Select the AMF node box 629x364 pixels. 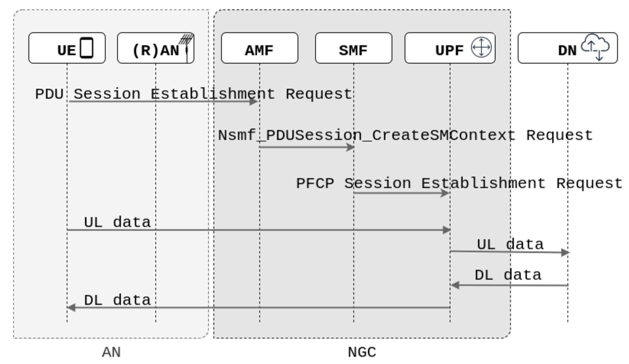click(x=259, y=48)
